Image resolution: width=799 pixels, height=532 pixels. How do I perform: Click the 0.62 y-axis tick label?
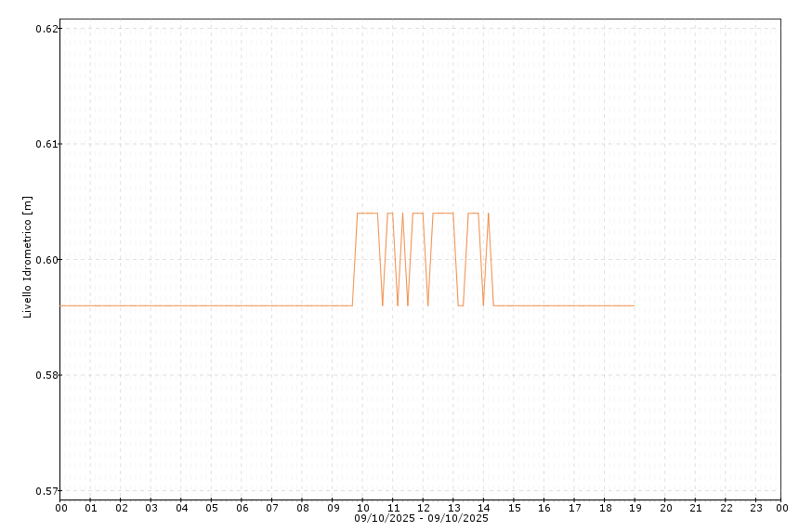click(x=46, y=29)
